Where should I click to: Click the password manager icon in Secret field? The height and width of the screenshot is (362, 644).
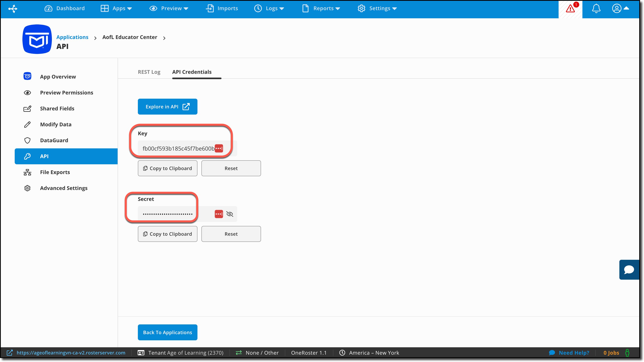pyautogui.click(x=219, y=214)
